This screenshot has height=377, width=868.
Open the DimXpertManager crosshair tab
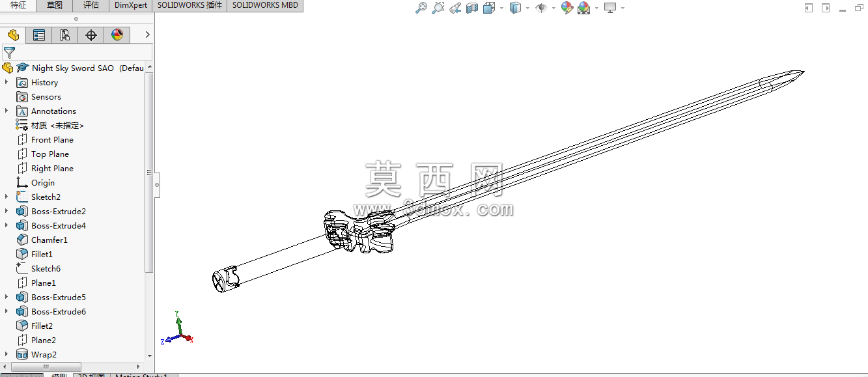pos(91,35)
